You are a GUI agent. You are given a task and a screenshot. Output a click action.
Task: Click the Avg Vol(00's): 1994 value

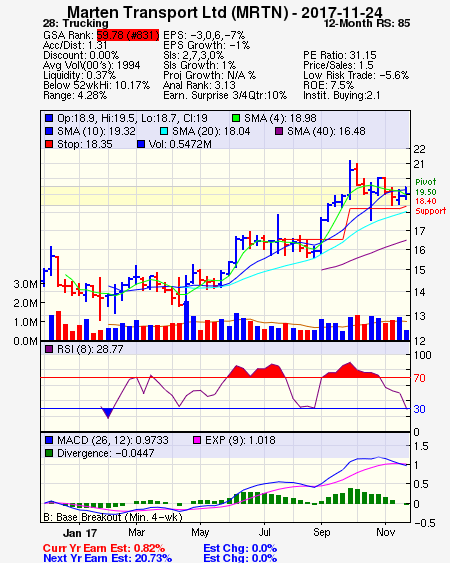pos(92,65)
